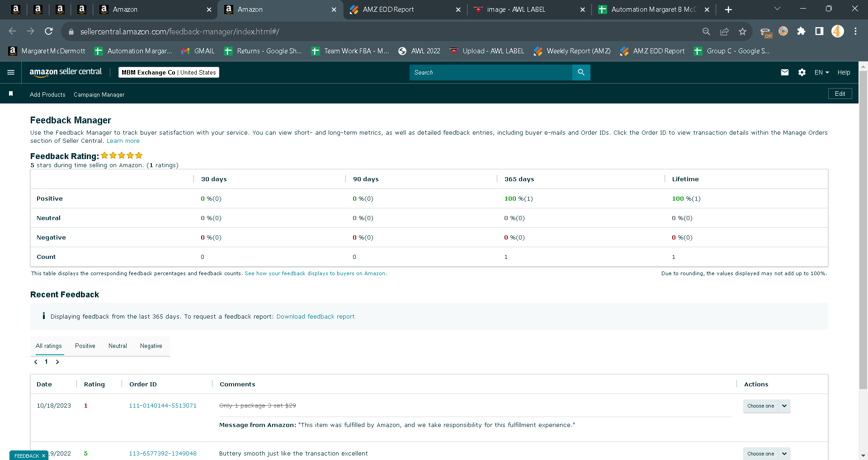The height and width of the screenshot is (460, 868).
Task: Click the page vertical scrollbar
Action: (x=863, y=230)
